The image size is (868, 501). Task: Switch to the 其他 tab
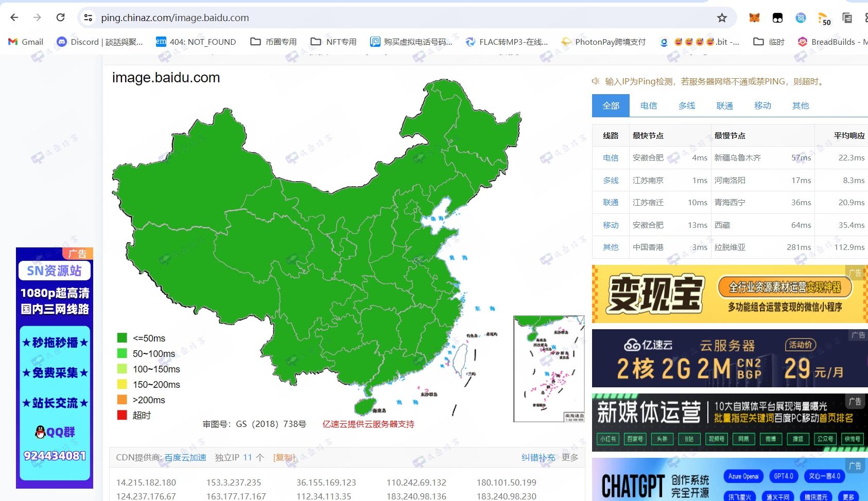click(801, 105)
